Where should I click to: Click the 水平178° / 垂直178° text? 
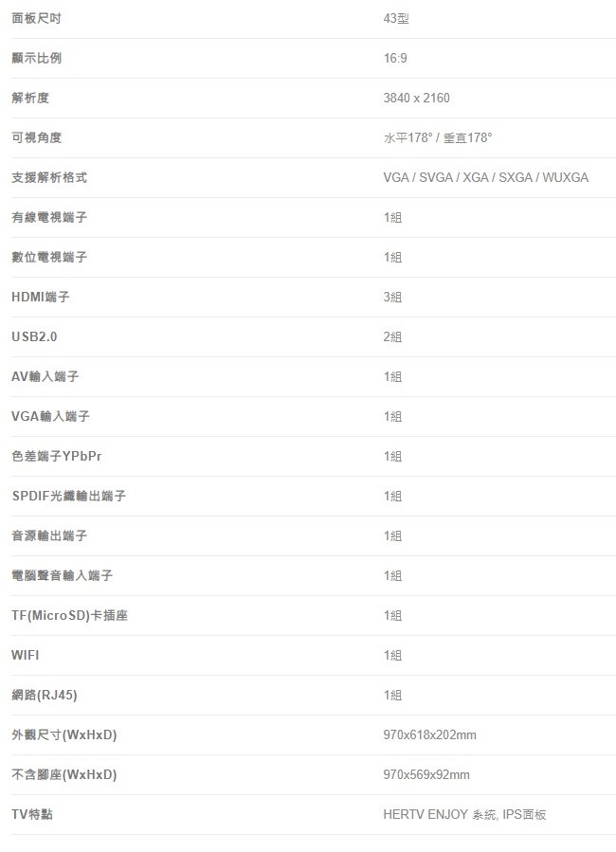(437, 138)
